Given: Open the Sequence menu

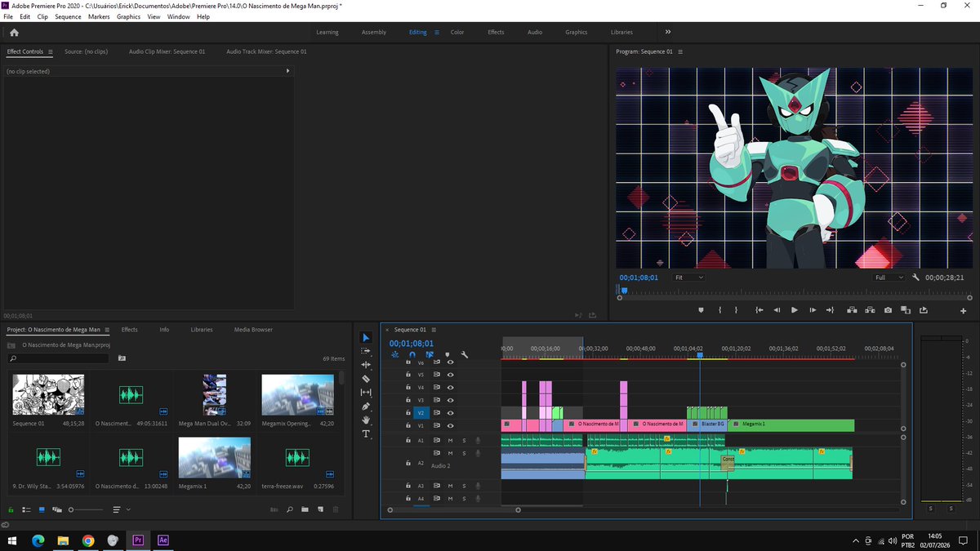Looking at the screenshot, I should tap(68, 16).
